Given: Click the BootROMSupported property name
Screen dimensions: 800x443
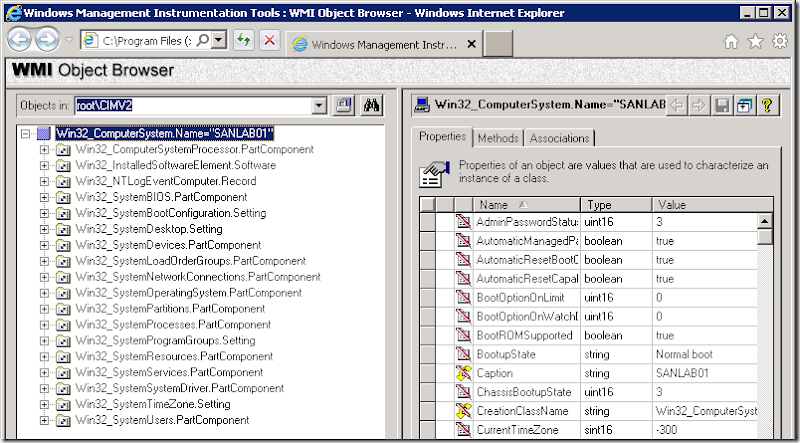Looking at the screenshot, I should pos(524,335).
